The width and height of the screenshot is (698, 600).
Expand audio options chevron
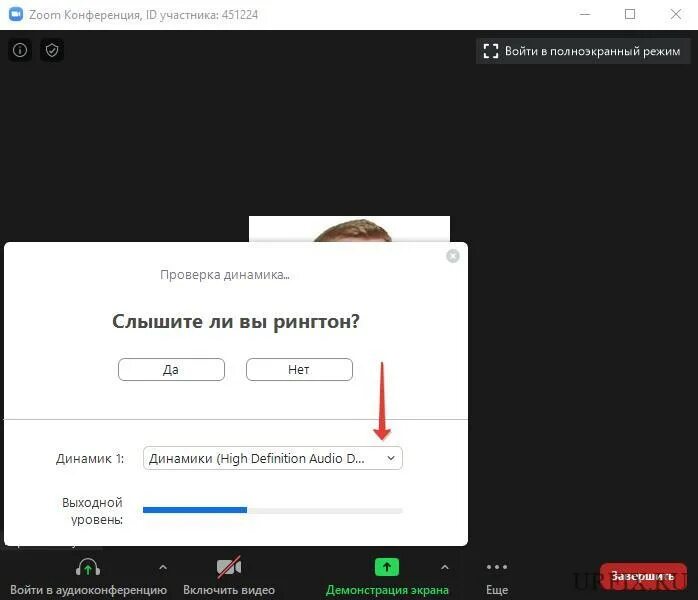[x=163, y=567]
